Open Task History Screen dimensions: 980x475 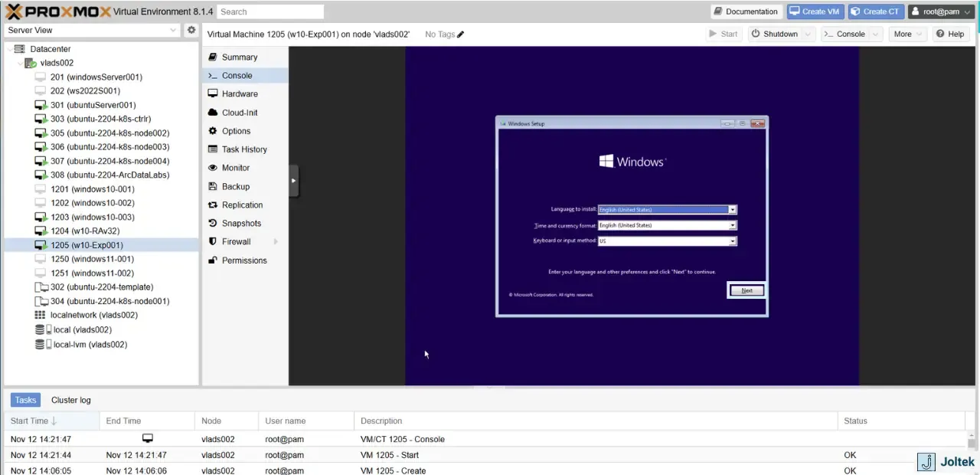coord(245,149)
